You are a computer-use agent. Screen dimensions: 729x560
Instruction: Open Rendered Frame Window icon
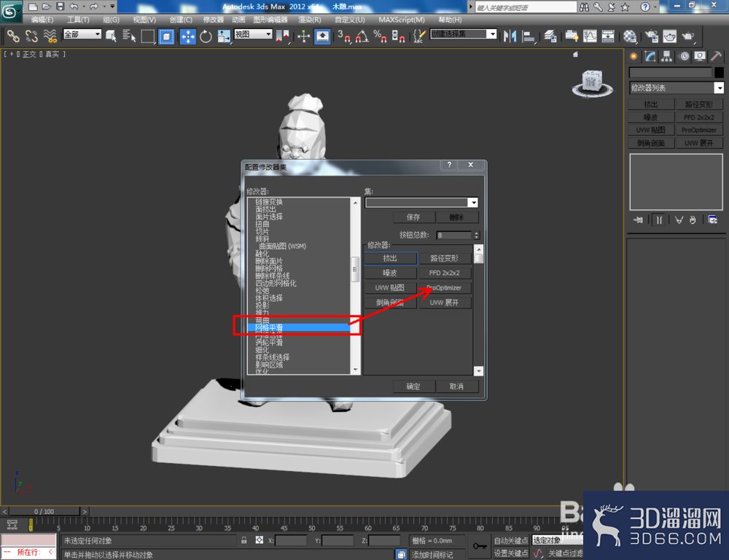point(670,36)
